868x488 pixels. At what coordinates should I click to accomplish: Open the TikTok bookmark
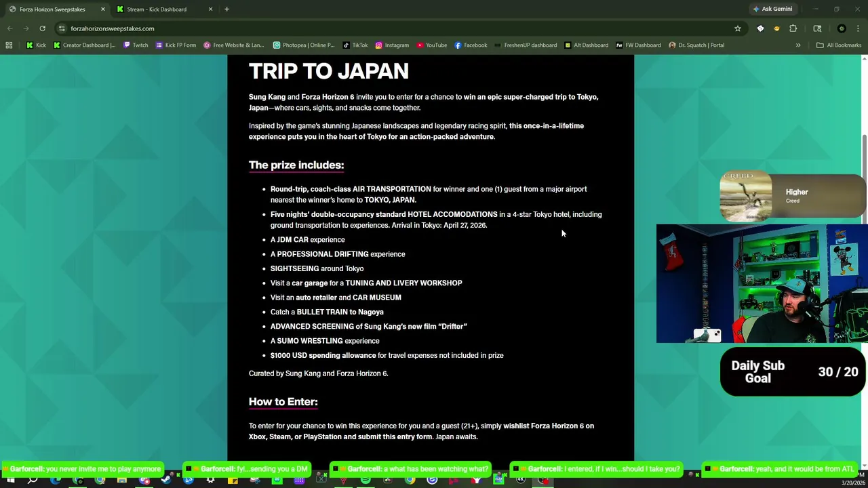[x=355, y=45]
